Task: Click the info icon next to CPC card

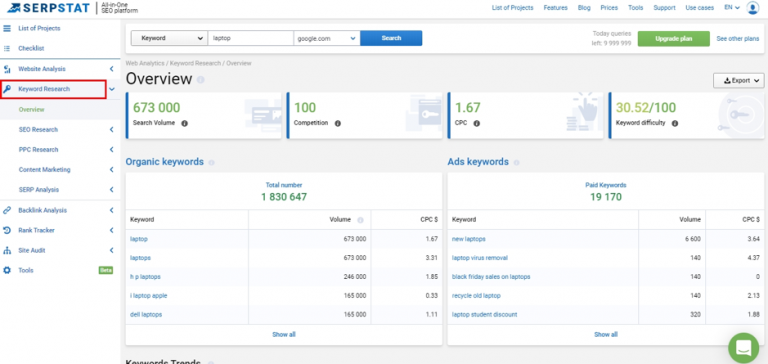Action: tap(477, 123)
